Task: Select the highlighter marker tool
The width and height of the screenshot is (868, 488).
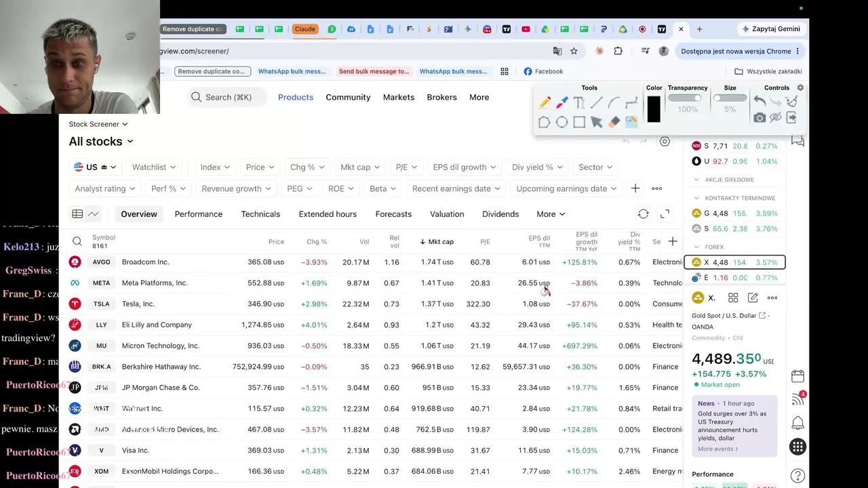Action: (x=562, y=102)
